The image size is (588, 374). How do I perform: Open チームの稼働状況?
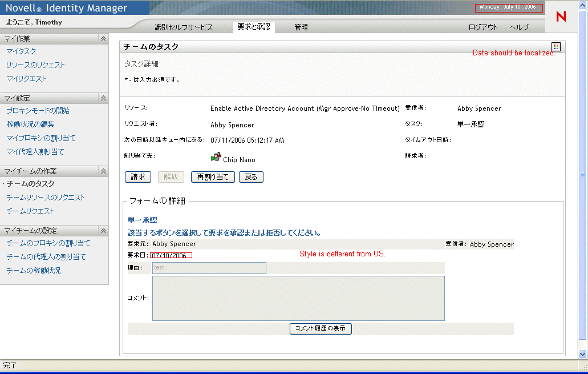pos(34,270)
